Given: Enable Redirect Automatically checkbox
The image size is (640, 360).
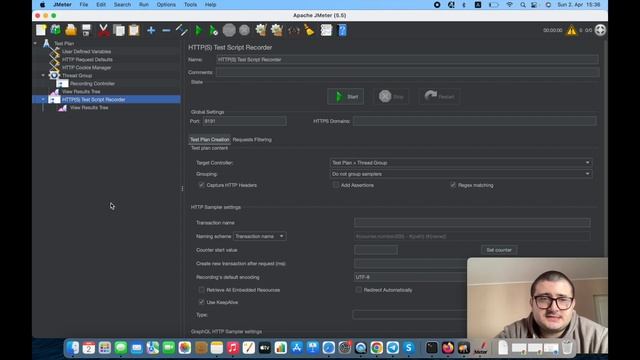Looking at the screenshot, I should point(358,290).
